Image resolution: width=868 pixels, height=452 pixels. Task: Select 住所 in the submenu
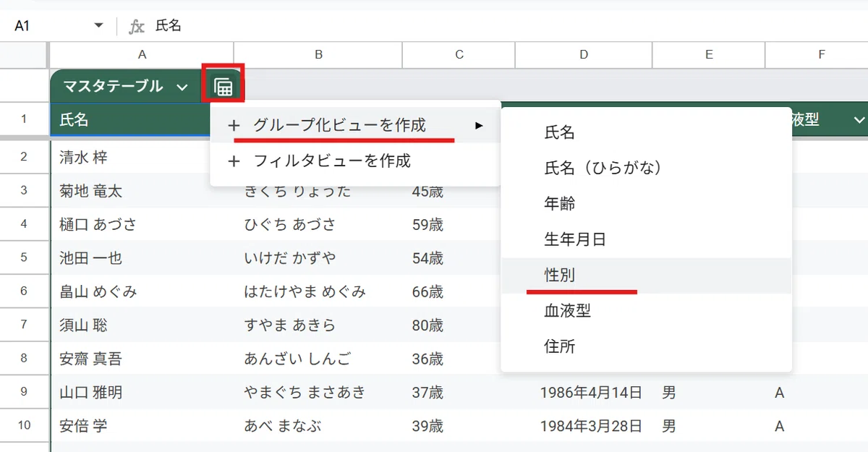pyautogui.click(x=646, y=346)
